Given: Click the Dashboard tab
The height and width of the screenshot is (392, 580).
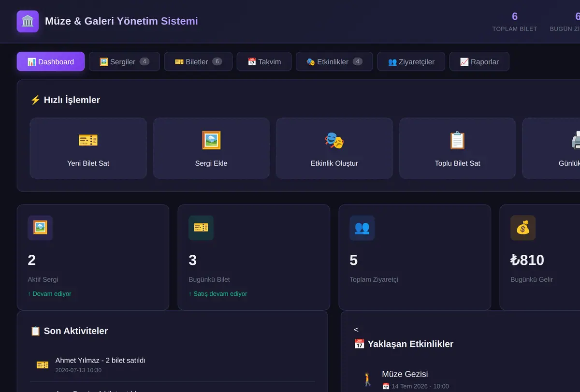Looking at the screenshot, I should (x=51, y=61).
